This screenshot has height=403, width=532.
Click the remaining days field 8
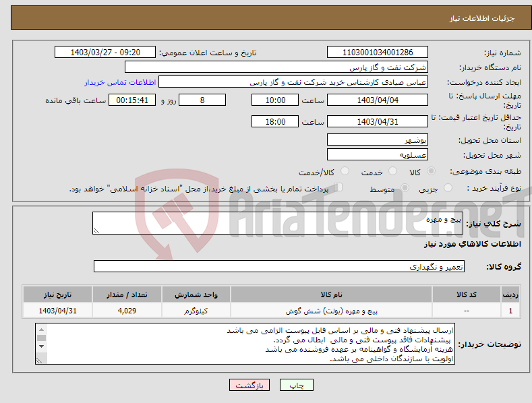[202, 100]
